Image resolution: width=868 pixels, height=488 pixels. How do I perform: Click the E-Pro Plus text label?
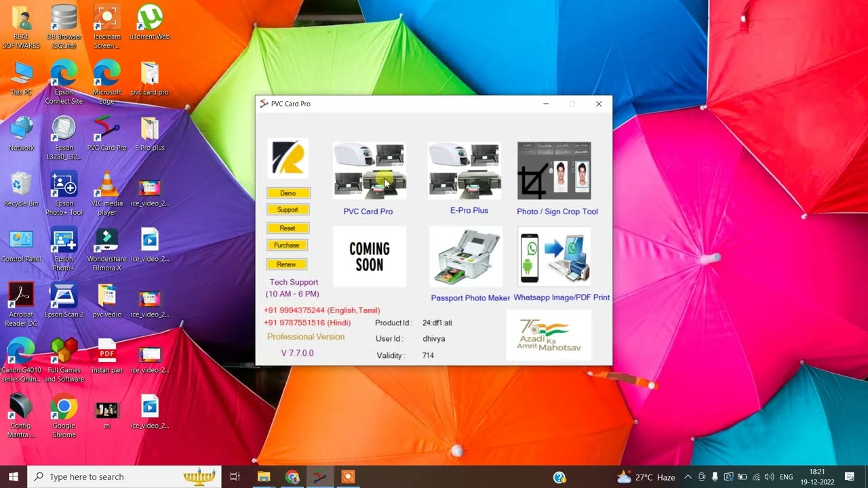(469, 211)
